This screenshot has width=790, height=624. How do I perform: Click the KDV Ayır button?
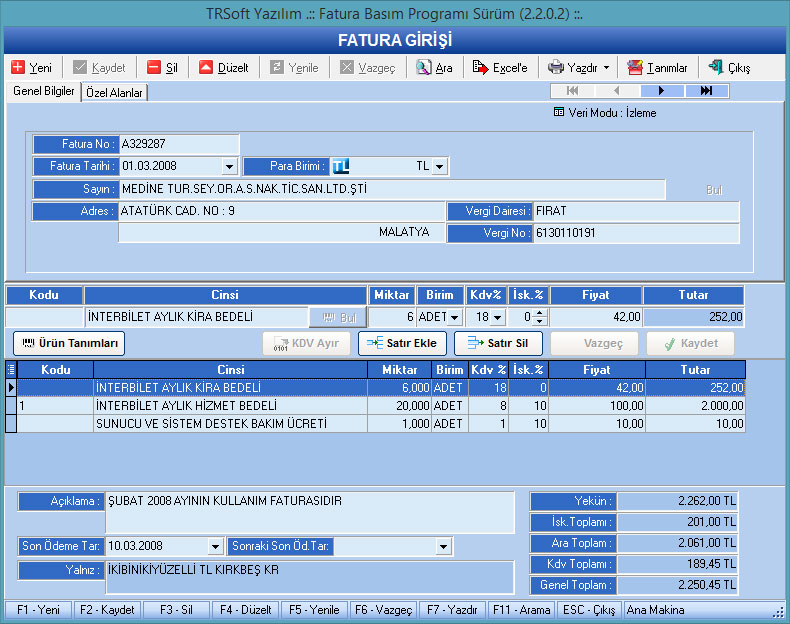pos(306,343)
